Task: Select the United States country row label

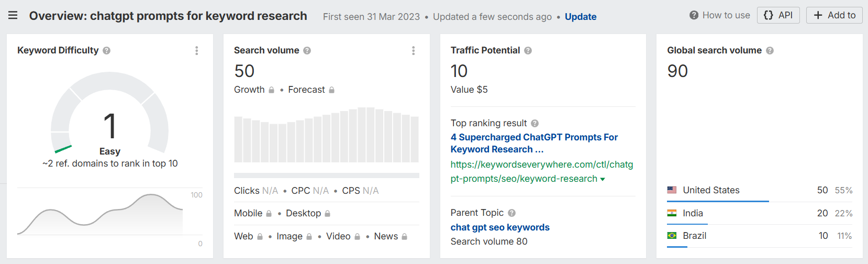Action: tap(711, 190)
